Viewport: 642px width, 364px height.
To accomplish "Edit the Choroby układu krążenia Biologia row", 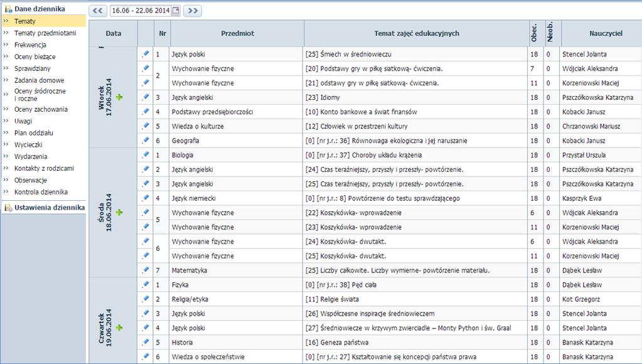I will tap(146, 155).
